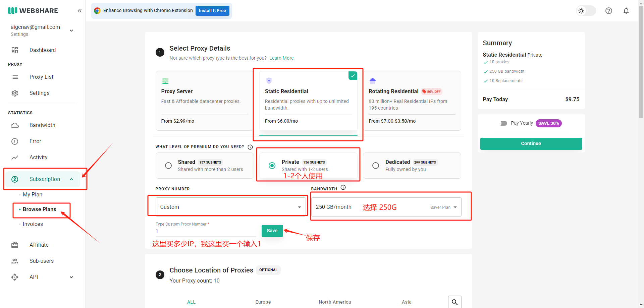This screenshot has height=308, width=644.
Task: Click the Affiliate icon
Action: [x=15, y=245]
